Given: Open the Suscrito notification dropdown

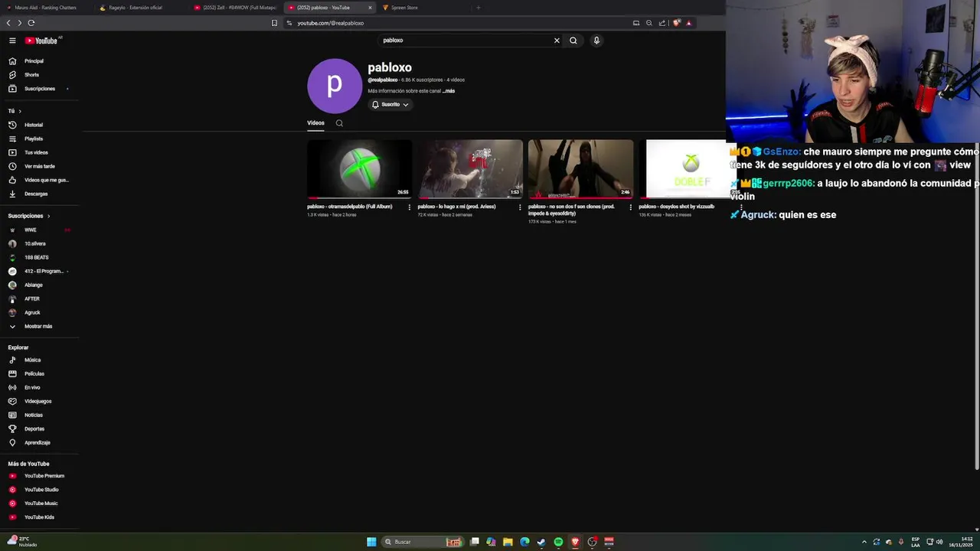Looking at the screenshot, I should tap(390, 104).
